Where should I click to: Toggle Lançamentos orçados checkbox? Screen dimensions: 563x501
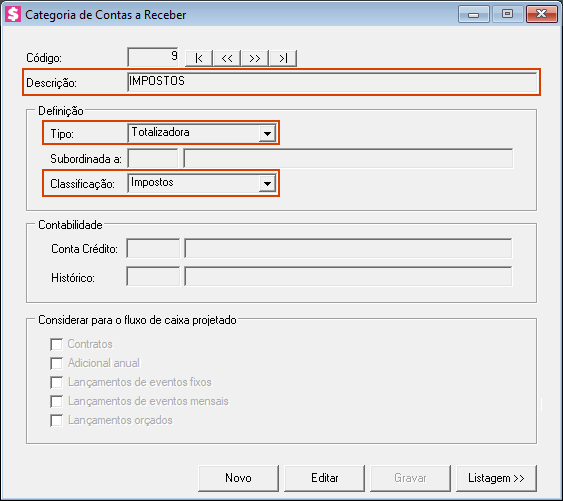56,420
